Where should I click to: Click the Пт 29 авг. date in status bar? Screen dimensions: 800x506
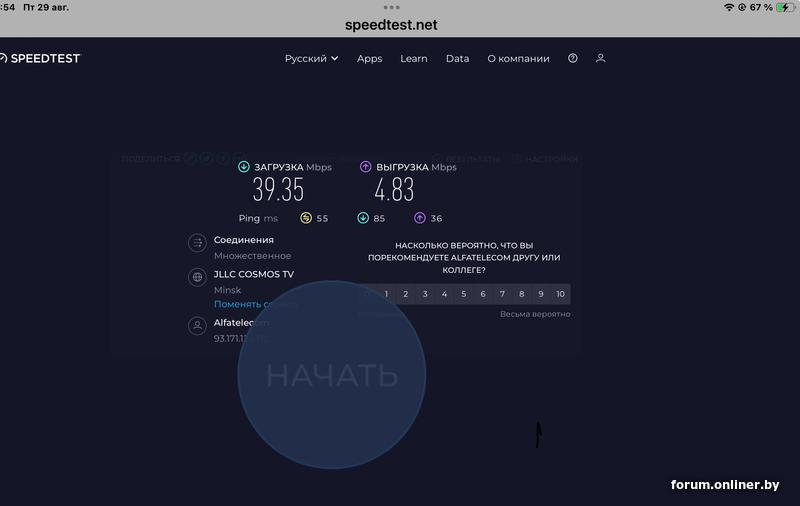click(46, 7)
